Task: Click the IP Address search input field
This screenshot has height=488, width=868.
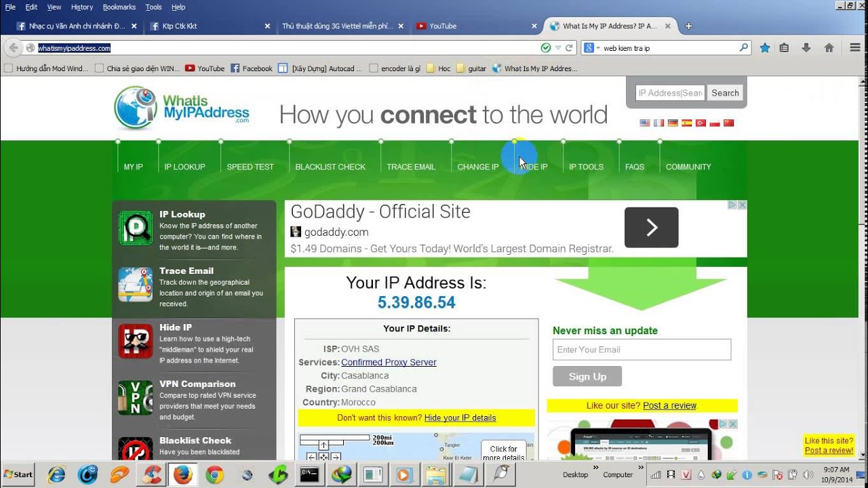Action: pyautogui.click(x=670, y=93)
